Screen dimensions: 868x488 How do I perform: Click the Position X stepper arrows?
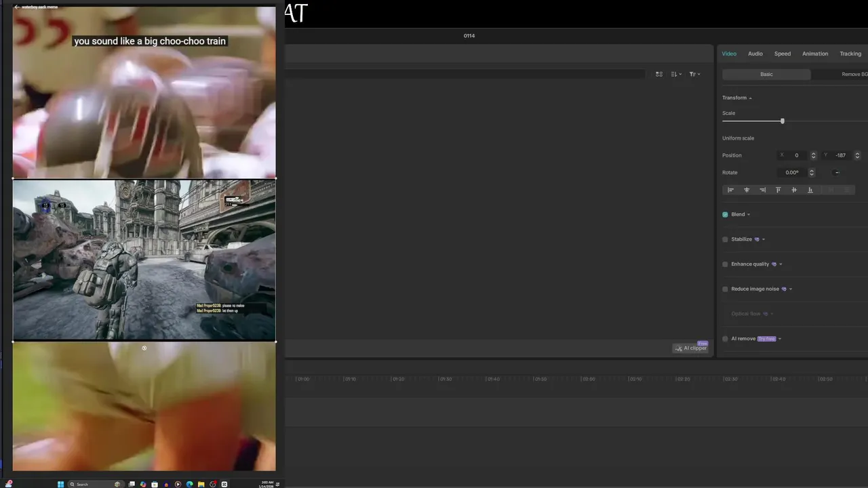tap(813, 155)
